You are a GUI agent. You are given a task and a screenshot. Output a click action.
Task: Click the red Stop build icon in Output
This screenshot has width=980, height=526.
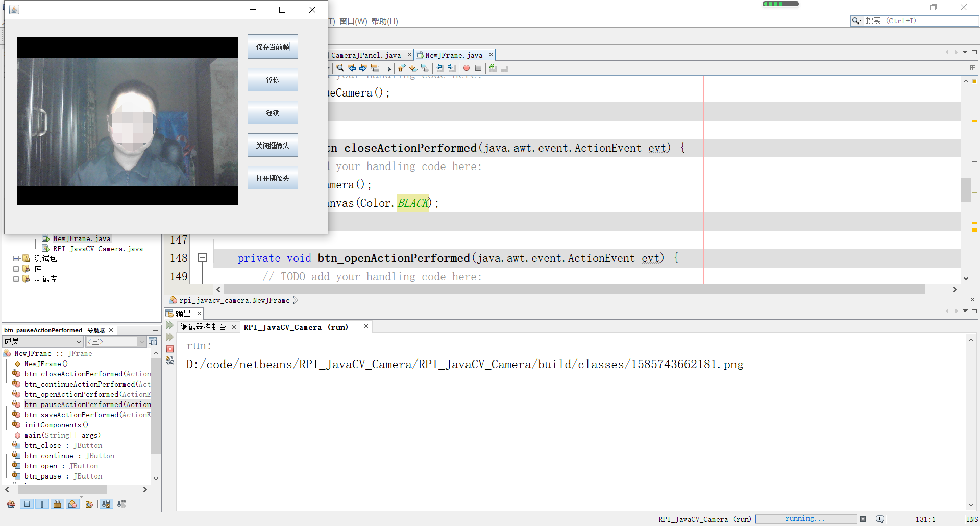(170, 349)
